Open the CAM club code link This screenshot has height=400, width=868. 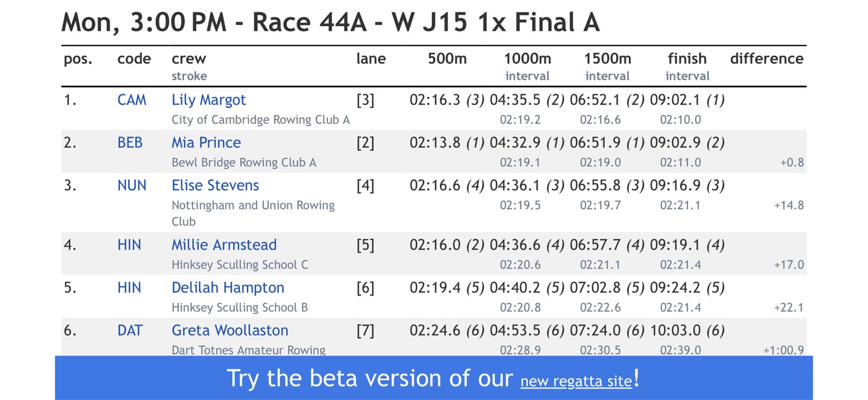point(132,100)
